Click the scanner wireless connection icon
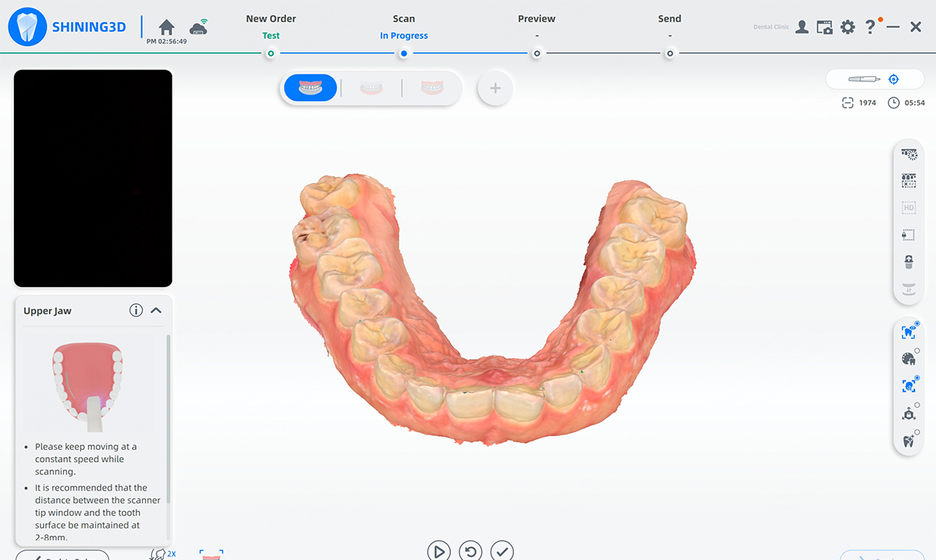936x560 pixels. point(199,28)
